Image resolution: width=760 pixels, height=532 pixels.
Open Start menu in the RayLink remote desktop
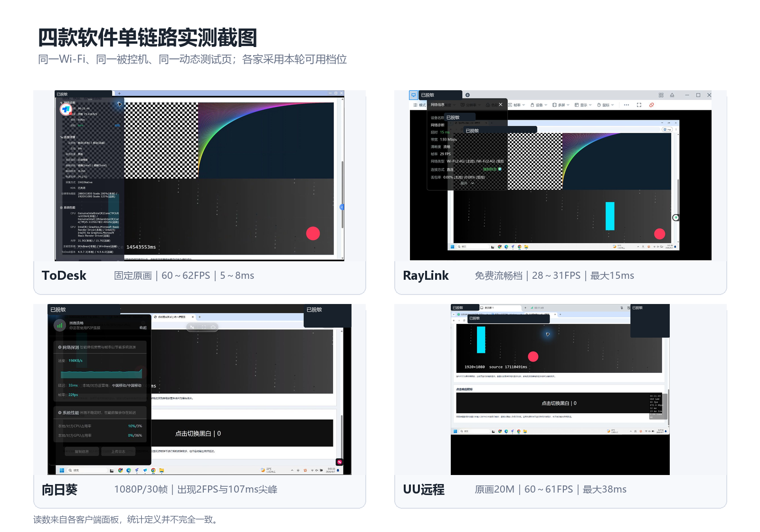coord(453,247)
